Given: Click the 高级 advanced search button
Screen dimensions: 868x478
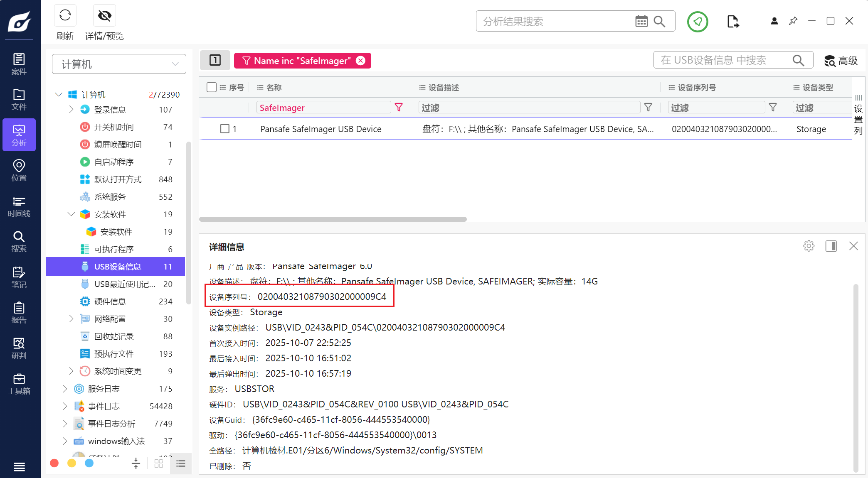Looking at the screenshot, I should pos(841,61).
